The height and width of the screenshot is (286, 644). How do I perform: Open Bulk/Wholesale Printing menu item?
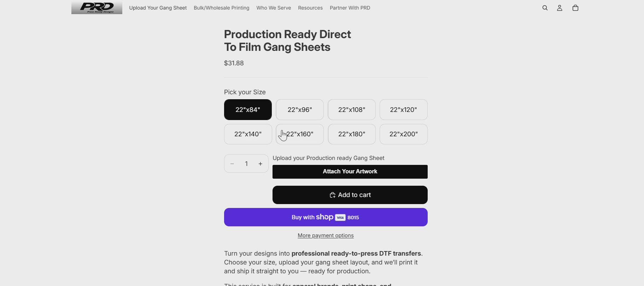[x=221, y=8]
